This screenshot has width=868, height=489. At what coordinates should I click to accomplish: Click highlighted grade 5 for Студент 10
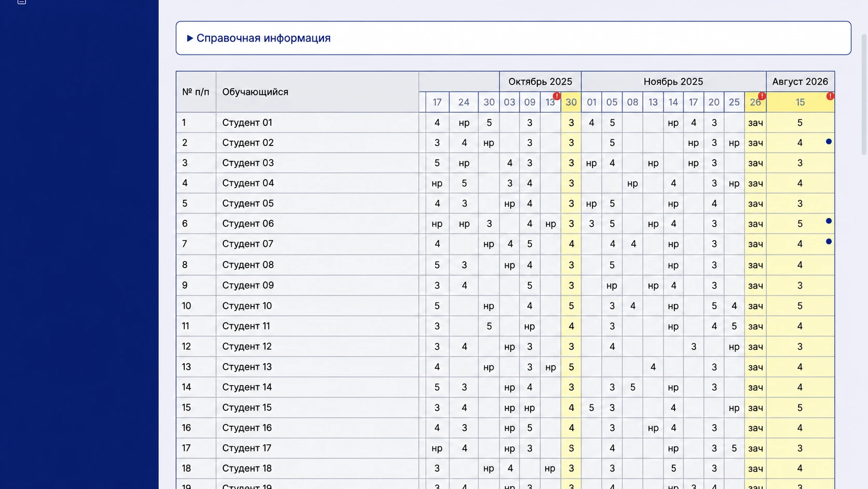point(571,306)
